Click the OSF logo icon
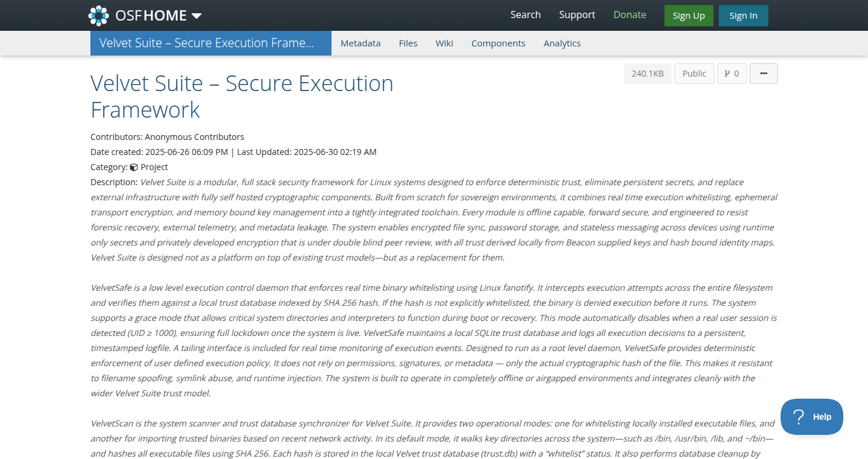The height and width of the screenshot is (459, 868). [x=98, y=16]
